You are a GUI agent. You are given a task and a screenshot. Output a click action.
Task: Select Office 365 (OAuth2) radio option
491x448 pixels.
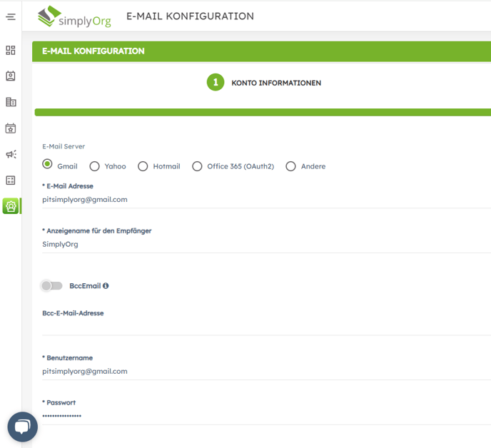tap(197, 166)
